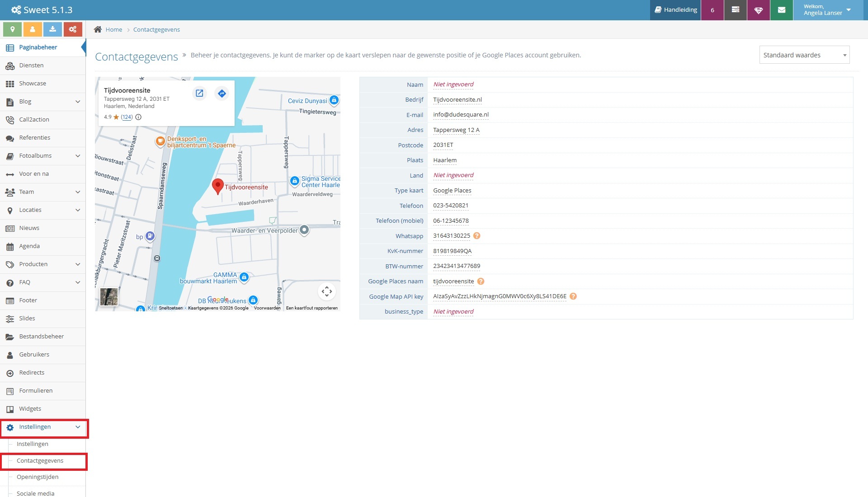Select the blue download quick-access icon
Screen dimensions: 868x497
pyautogui.click(x=53, y=29)
